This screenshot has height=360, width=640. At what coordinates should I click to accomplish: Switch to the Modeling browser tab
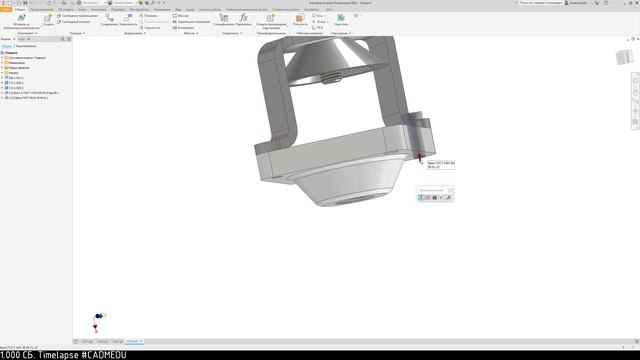25,46
